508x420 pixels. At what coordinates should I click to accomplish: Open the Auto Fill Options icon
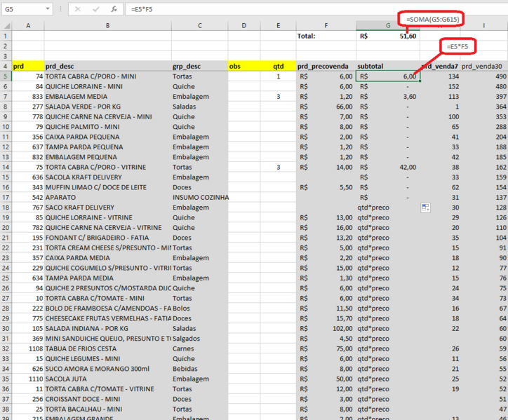pos(425,208)
